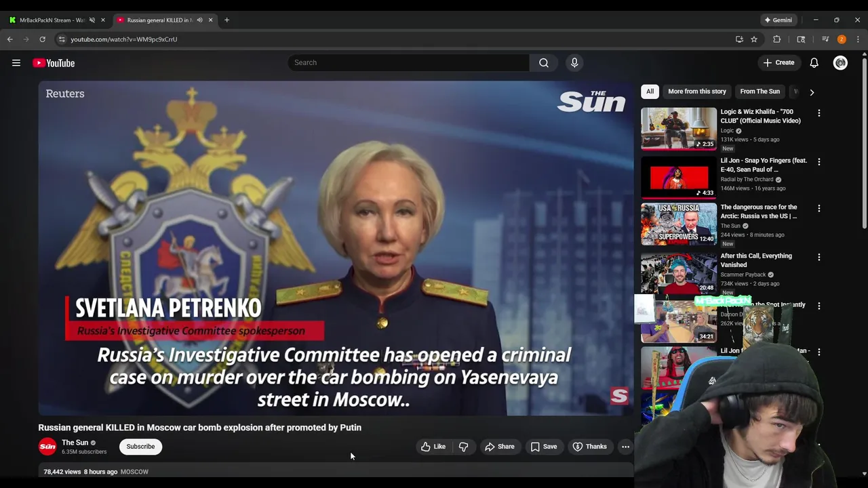Click the search magnifier button
Viewport: 868px width, 488px height.
pyautogui.click(x=544, y=62)
